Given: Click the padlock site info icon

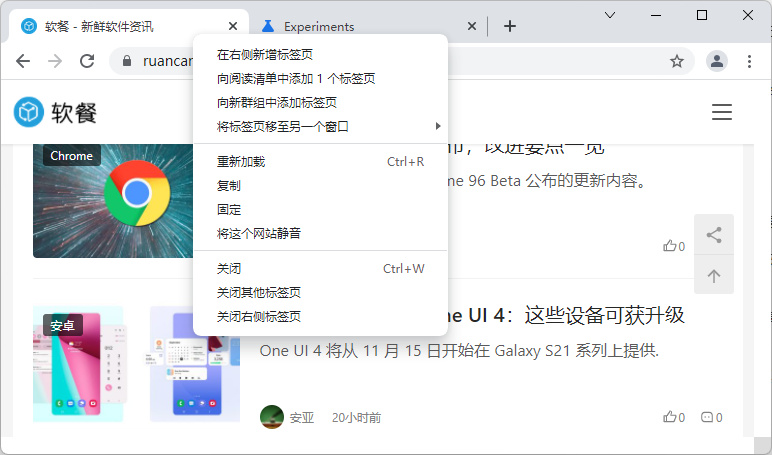Looking at the screenshot, I should (x=127, y=61).
